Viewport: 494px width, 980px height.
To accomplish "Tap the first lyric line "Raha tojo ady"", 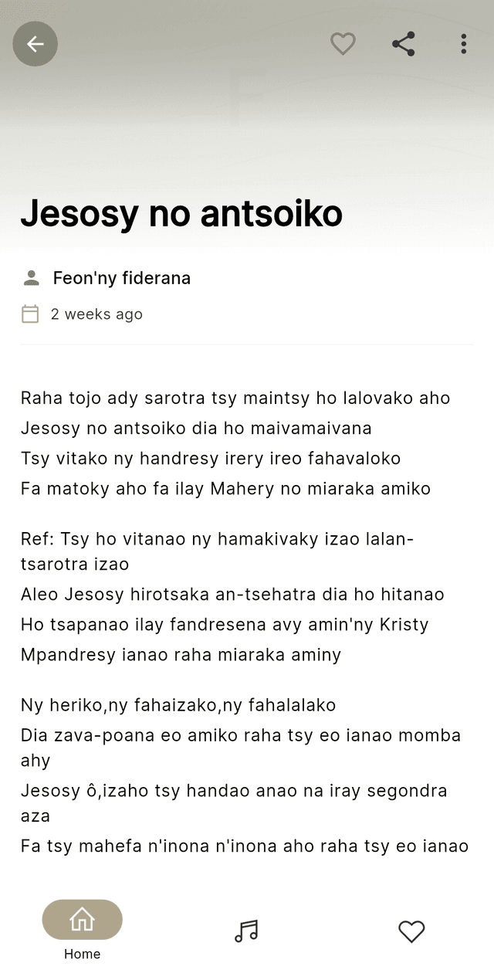I will 235,398.
